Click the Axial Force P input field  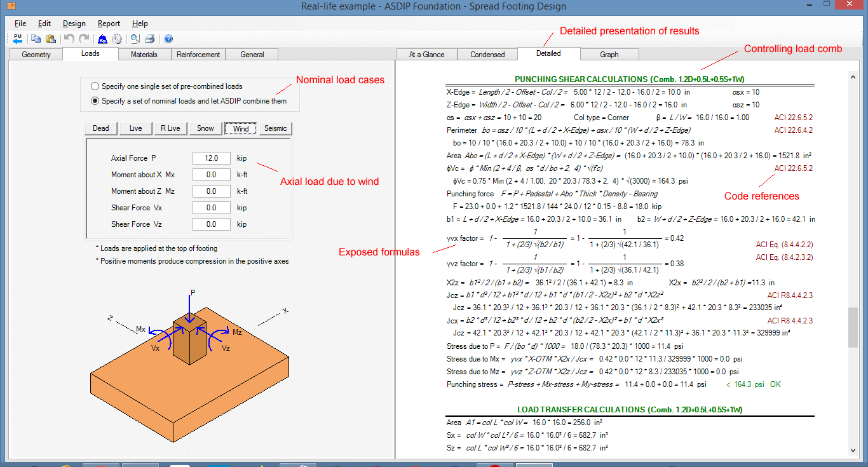[212, 158]
